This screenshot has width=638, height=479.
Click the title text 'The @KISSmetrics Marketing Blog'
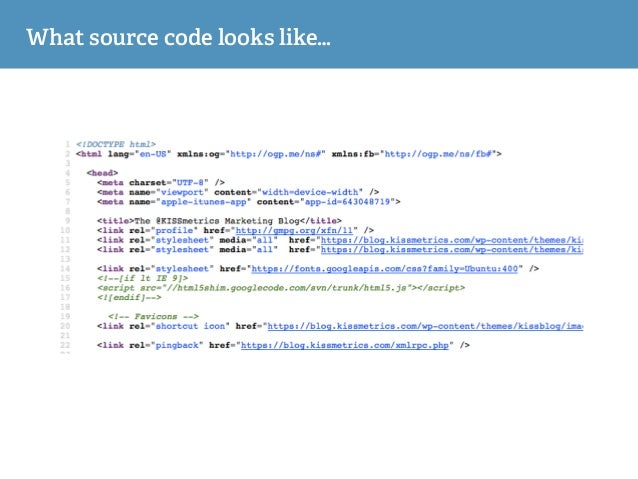click(217, 221)
